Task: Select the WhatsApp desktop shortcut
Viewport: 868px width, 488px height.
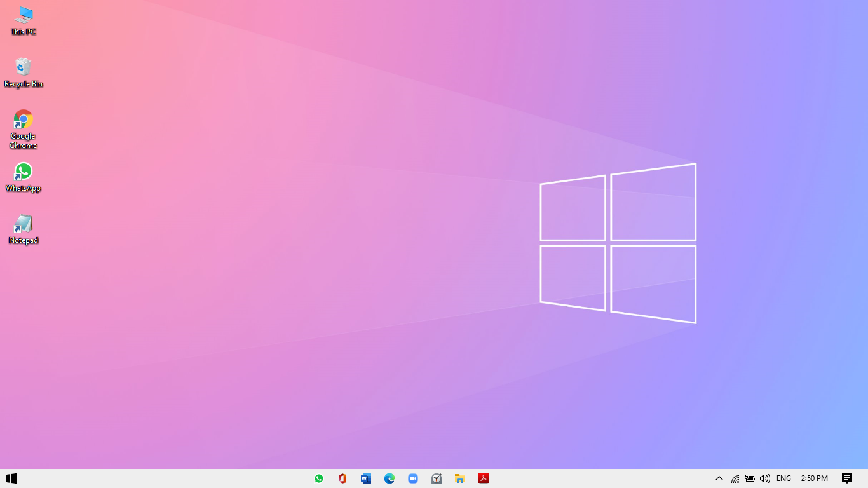Action: click(24, 177)
